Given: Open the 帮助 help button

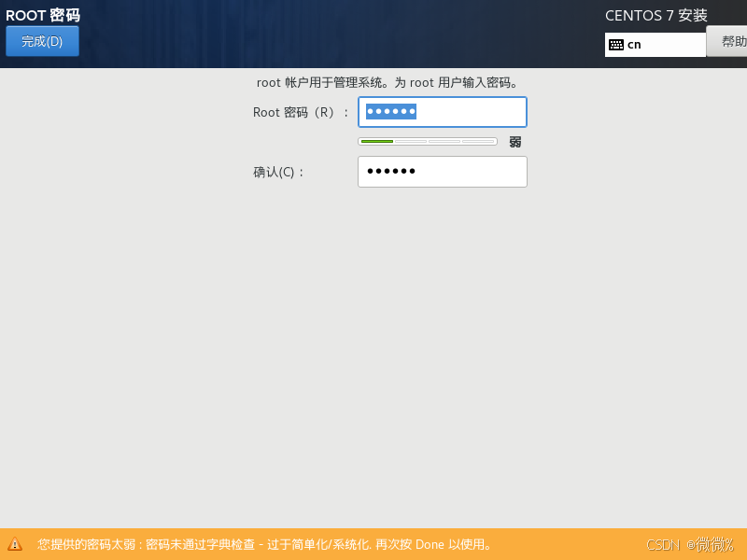Looking at the screenshot, I should [726, 42].
